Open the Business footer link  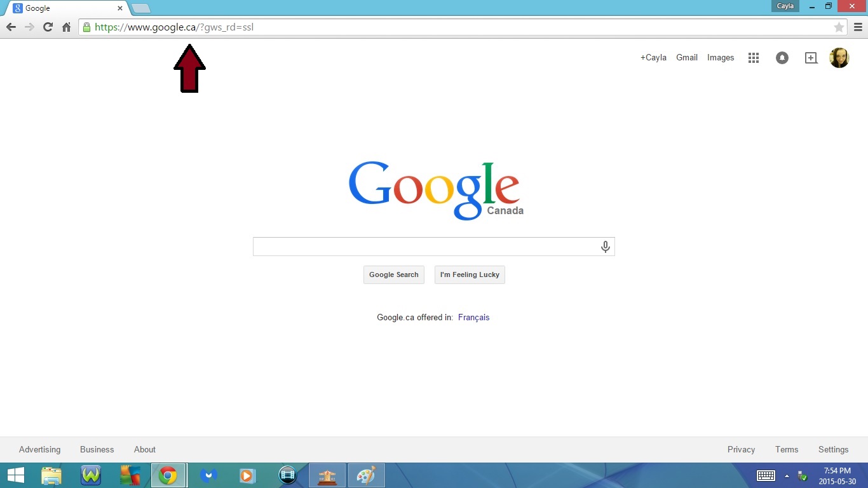pos(97,449)
